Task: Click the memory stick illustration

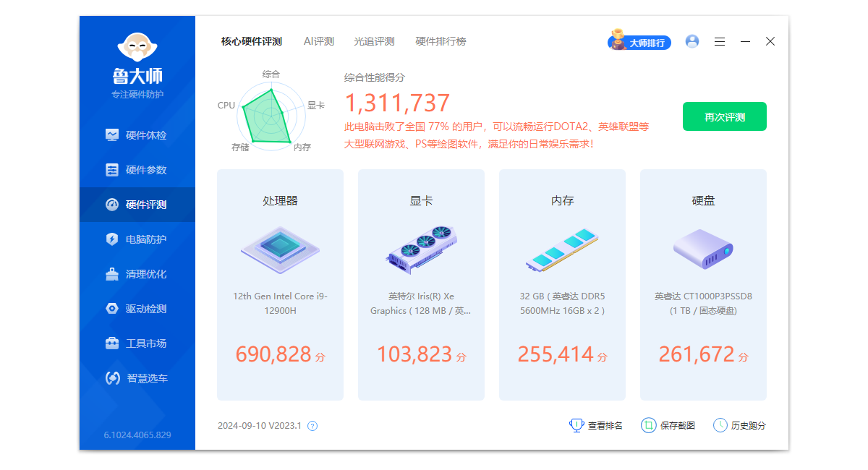Action: click(x=562, y=249)
